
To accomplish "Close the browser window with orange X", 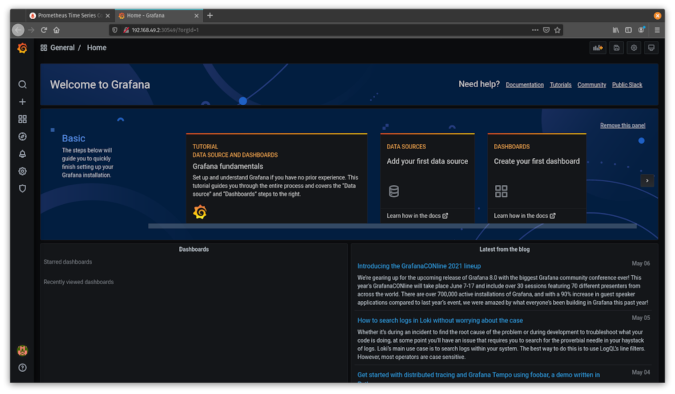I will coord(657,16).
